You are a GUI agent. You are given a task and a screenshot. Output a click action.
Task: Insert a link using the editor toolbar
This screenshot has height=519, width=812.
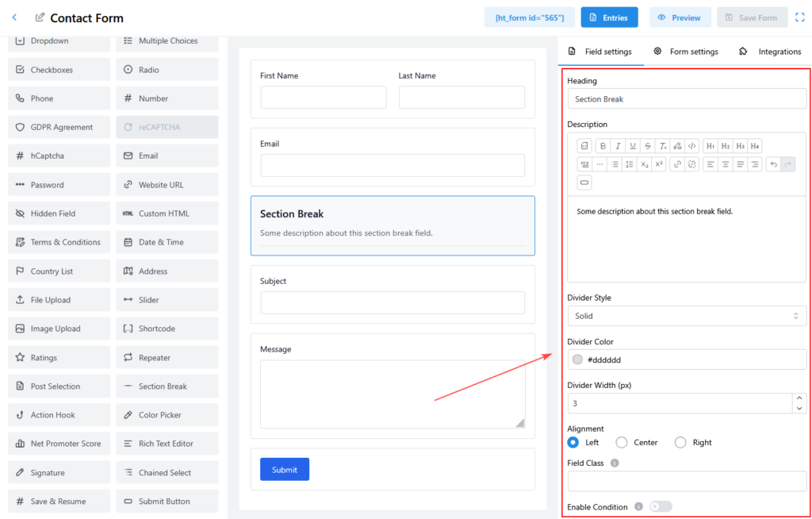[677, 164]
